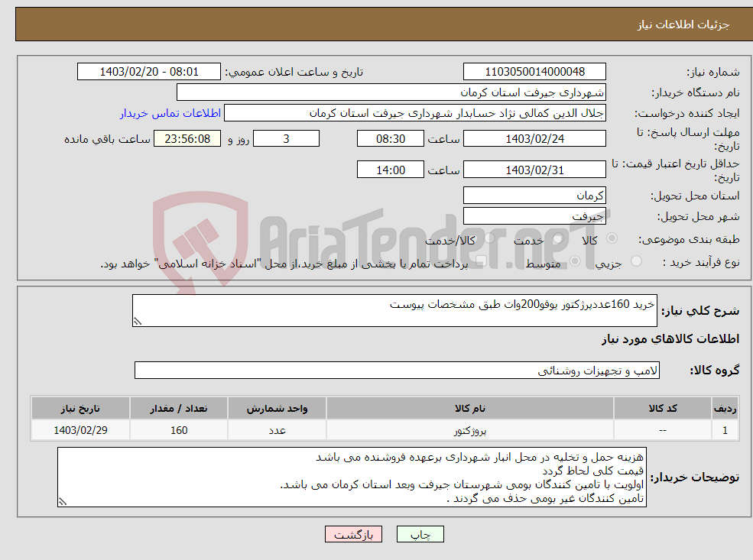Image resolution: width=753 pixels, height=560 pixels.
Task: Click the response deadline time 08:30
Action: coord(391,139)
